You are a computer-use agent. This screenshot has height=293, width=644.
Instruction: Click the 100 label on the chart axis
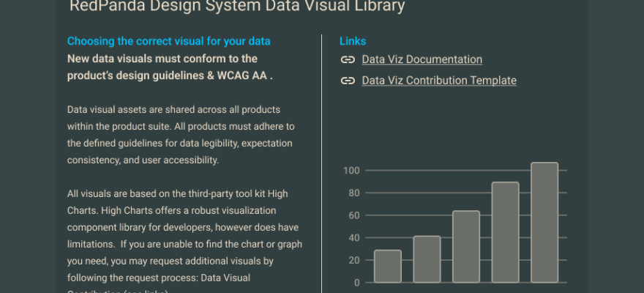point(351,171)
